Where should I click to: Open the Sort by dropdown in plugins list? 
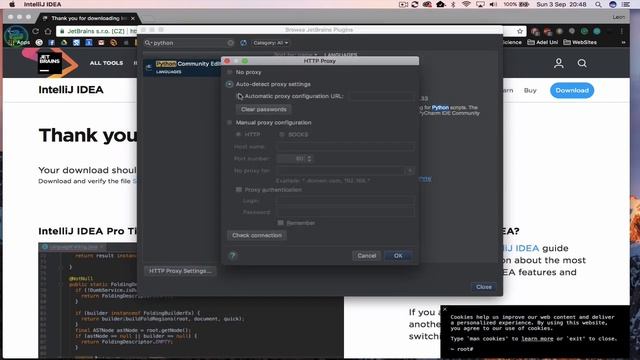[x=296, y=54]
